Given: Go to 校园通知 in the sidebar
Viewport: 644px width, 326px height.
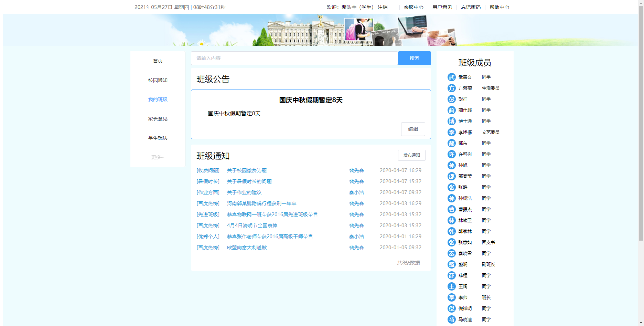Looking at the screenshot, I should pyautogui.click(x=158, y=80).
